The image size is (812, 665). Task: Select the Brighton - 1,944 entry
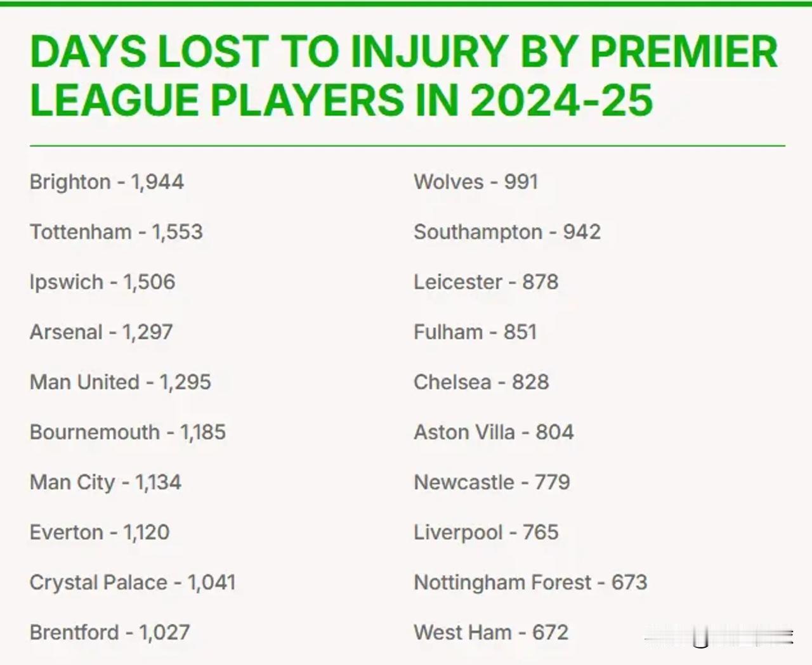point(107,182)
